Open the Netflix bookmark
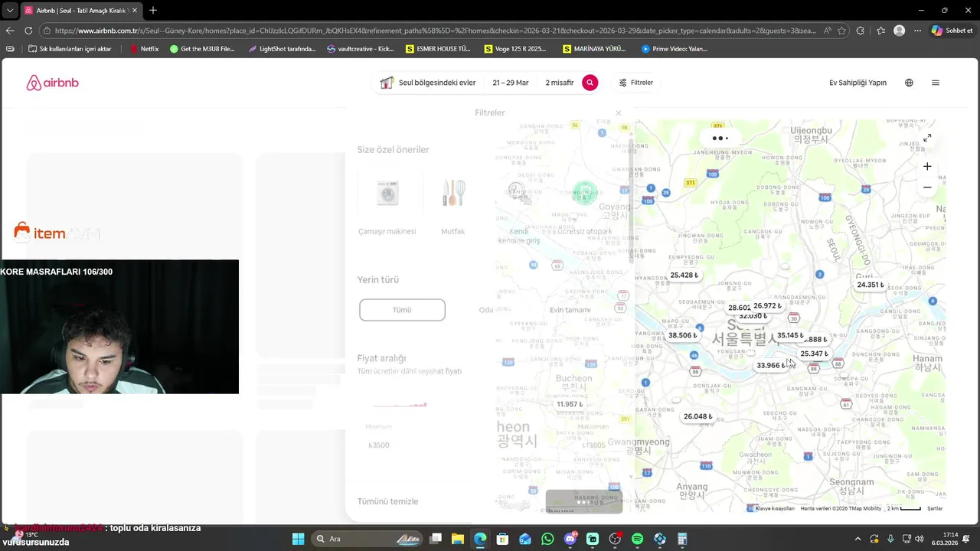The image size is (980, 551). pos(144,49)
